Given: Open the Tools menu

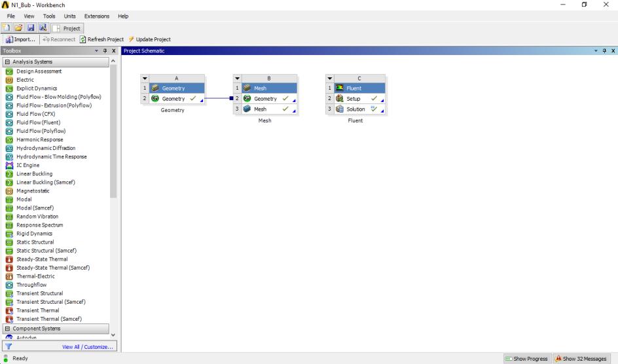Looking at the screenshot, I should [x=49, y=16].
